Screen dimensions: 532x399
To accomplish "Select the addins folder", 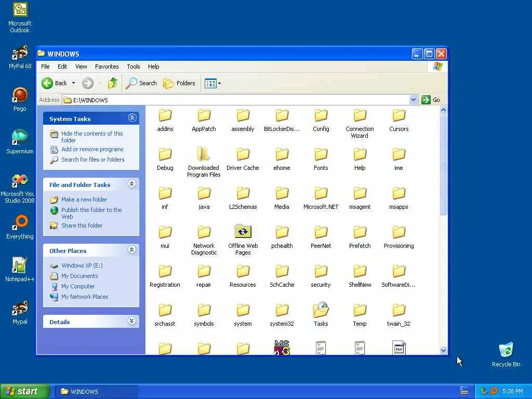I will (x=165, y=119).
